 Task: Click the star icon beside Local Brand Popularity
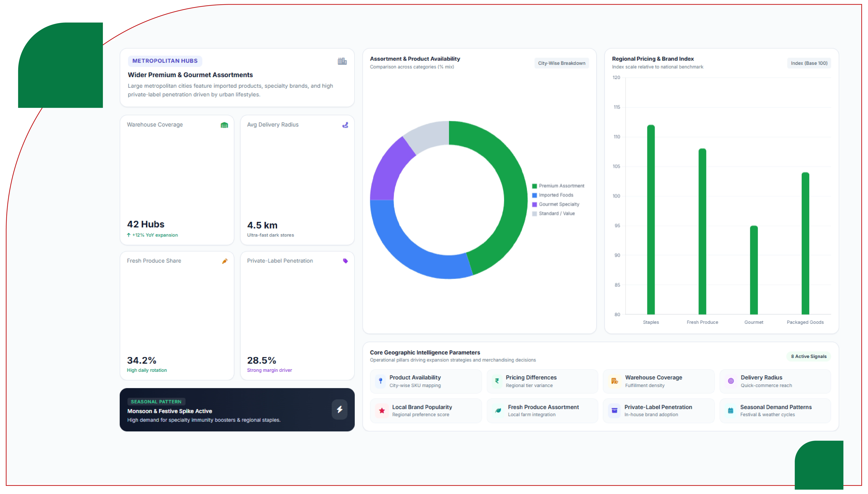(382, 410)
